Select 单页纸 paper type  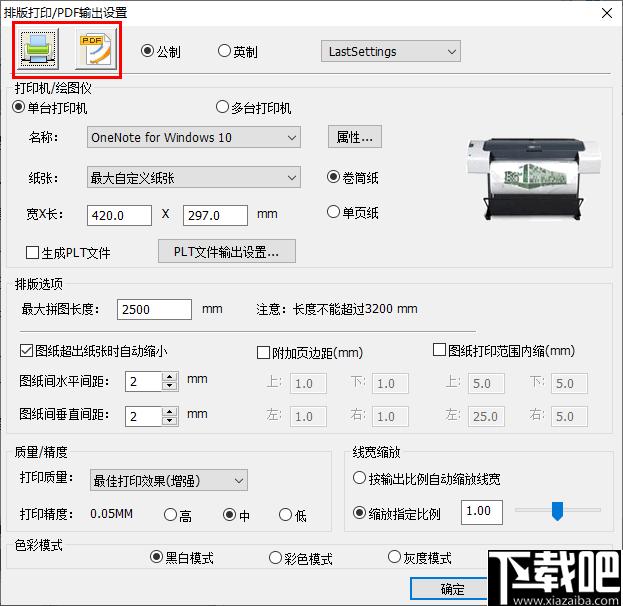coord(334,212)
